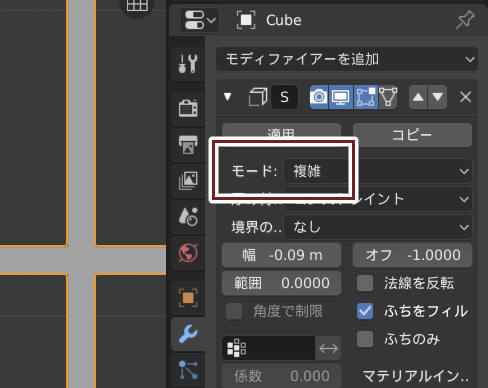Open the Output properties tab
The image size is (488, 388).
(188, 144)
